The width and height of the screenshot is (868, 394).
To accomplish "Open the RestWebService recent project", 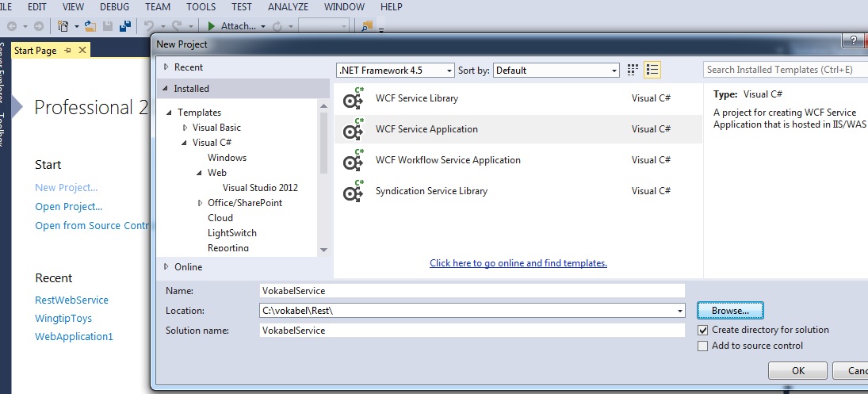I will pyautogui.click(x=71, y=300).
